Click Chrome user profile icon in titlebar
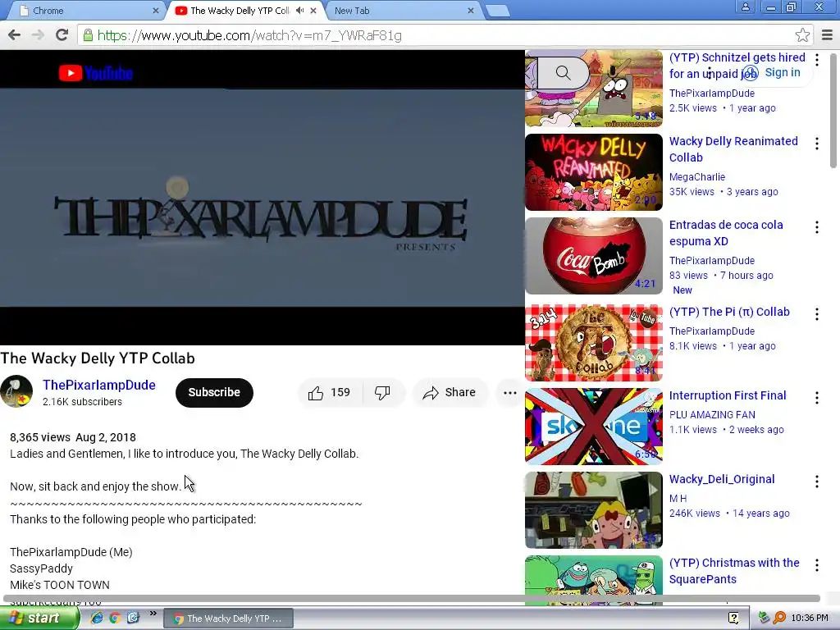Viewport: 840px width, 630px height. click(x=745, y=7)
